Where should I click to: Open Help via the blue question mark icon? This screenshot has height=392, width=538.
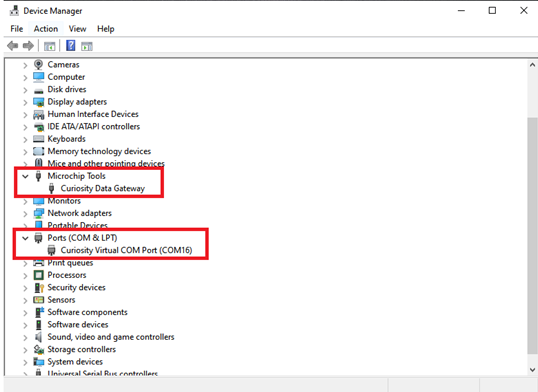(70, 45)
